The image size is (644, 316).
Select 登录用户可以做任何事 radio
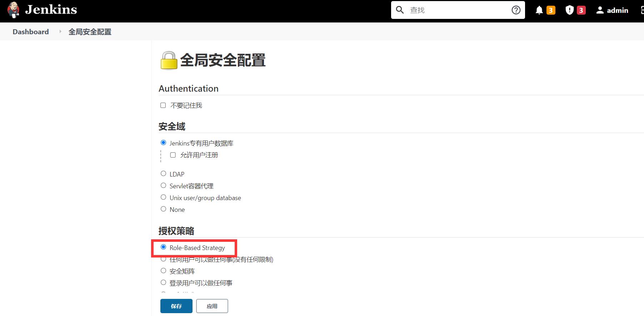click(x=164, y=282)
